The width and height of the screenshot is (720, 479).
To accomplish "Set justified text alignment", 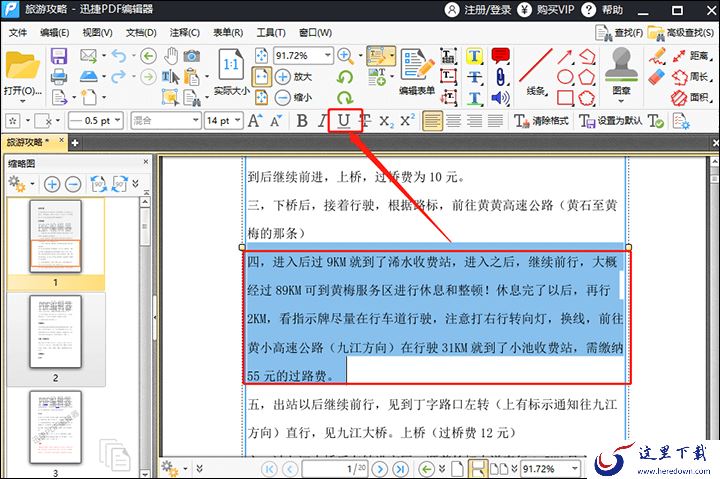I will tap(495, 121).
